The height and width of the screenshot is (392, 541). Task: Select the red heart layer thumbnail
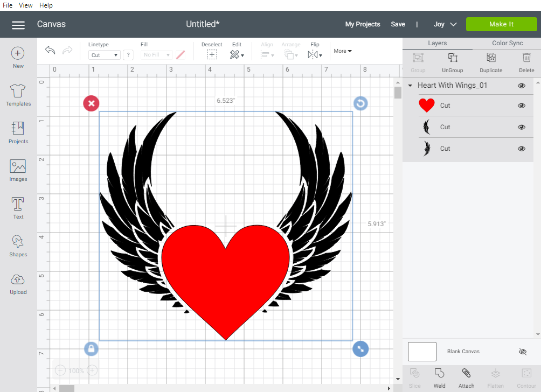click(x=426, y=106)
